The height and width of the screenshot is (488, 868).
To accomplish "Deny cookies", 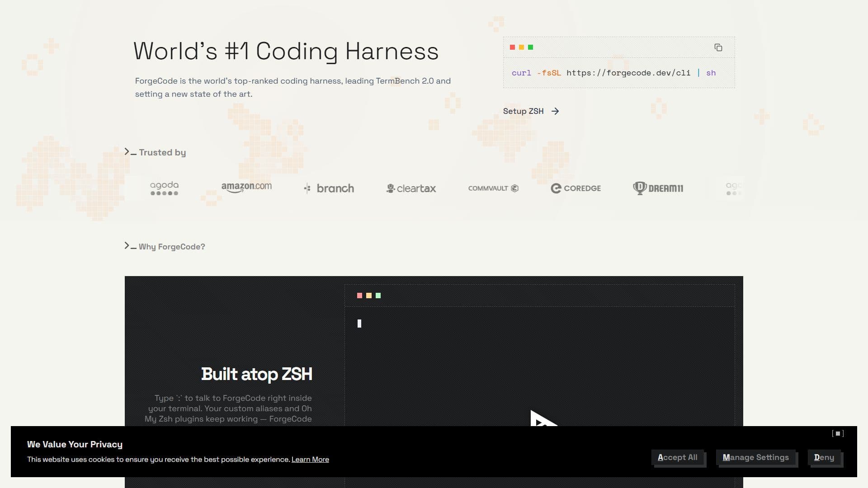I will tap(824, 457).
